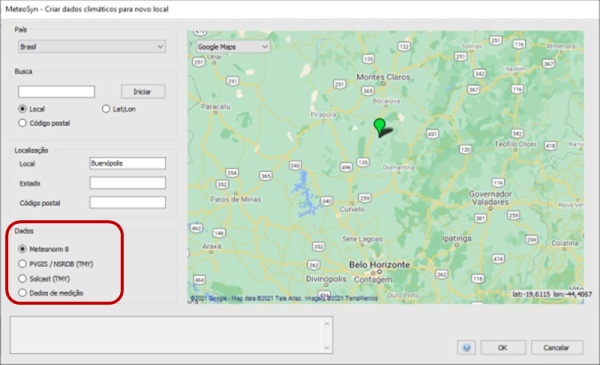The height and width of the screenshot is (365, 600).
Task: Click the Montes Claros label on map
Action: point(383,77)
